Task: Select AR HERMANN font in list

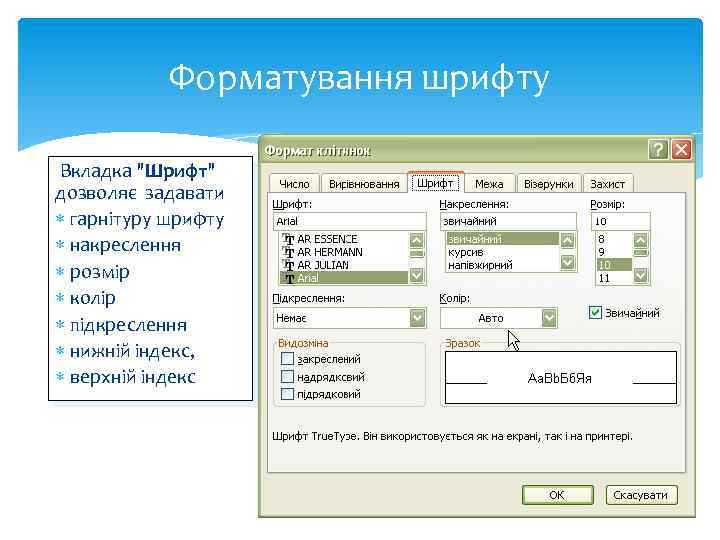Action: 343,252
